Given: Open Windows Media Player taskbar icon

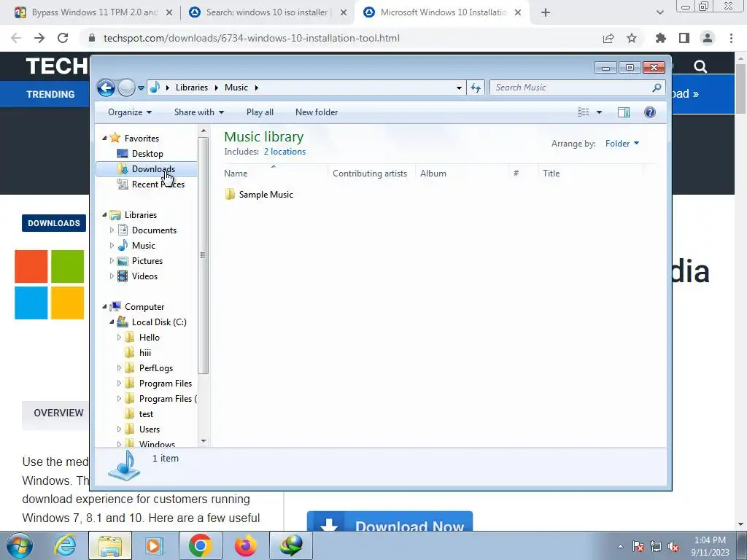Looking at the screenshot, I should coord(154,545).
